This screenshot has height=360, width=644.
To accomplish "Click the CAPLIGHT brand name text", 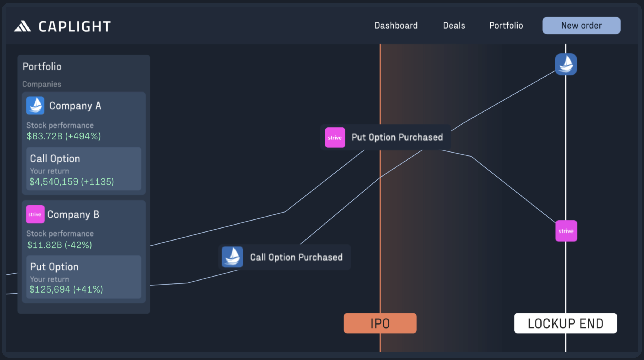I will (x=75, y=26).
